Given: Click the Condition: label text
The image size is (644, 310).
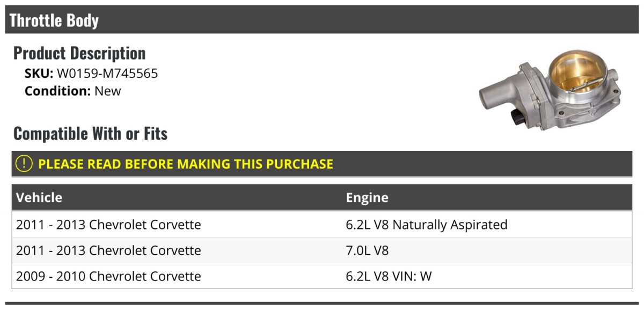Looking at the screenshot, I should point(58,91).
